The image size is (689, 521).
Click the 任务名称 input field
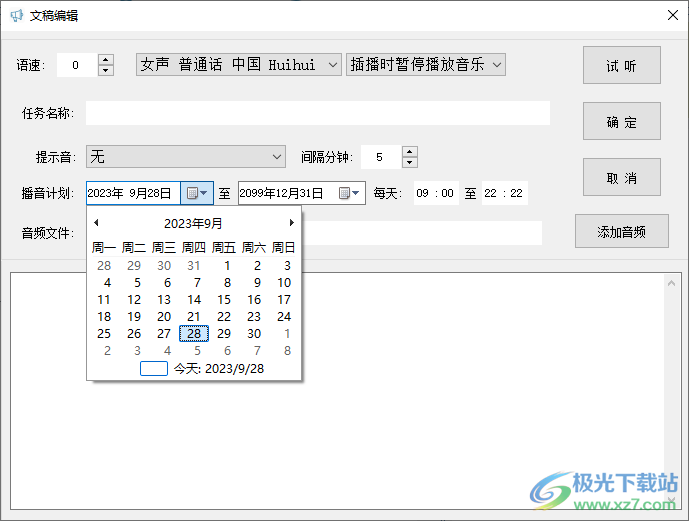tap(318, 113)
